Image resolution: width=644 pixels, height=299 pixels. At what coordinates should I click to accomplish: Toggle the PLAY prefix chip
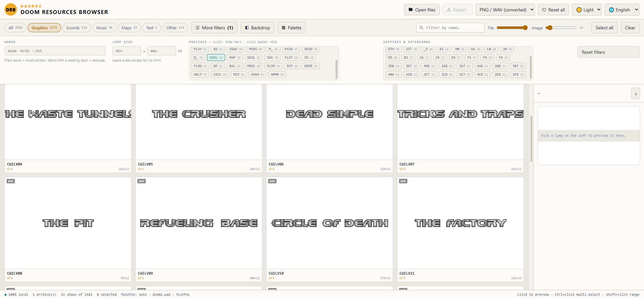(200, 49)
